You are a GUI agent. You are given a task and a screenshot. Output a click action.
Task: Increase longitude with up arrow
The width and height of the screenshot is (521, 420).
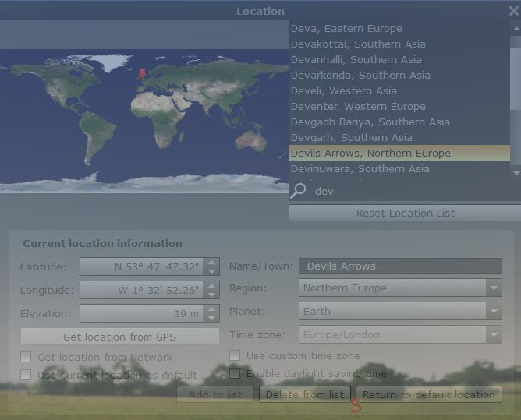(x=211, y=285)
